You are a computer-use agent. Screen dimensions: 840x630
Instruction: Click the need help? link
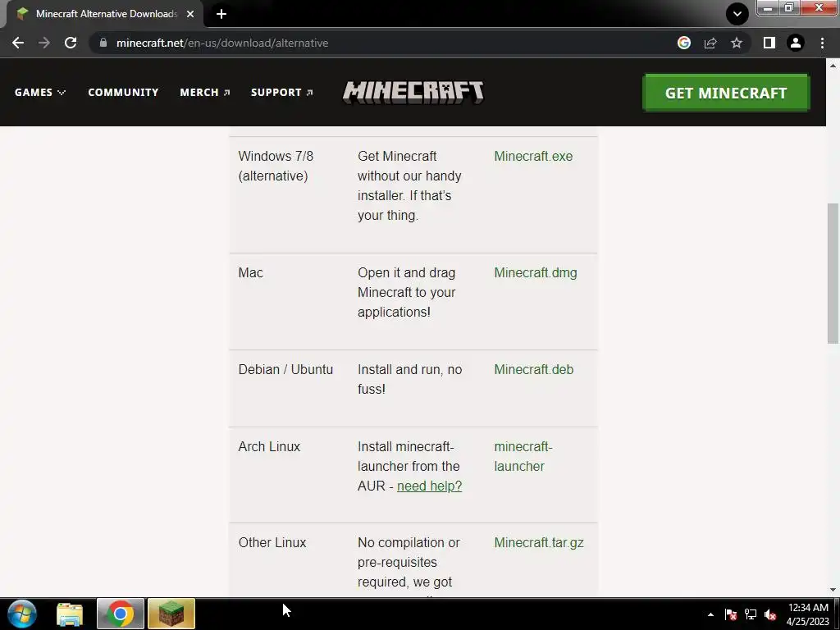pos(429,486)
